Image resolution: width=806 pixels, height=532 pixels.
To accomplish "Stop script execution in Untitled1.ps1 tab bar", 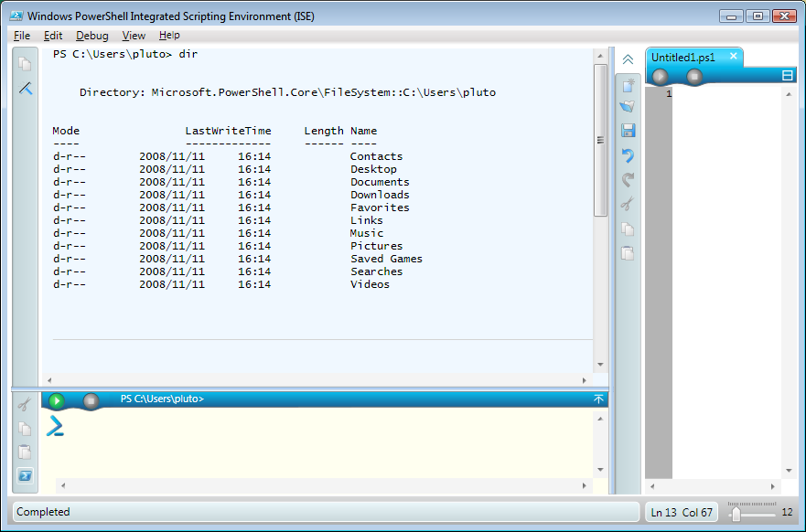I will (x=694, y=77).
